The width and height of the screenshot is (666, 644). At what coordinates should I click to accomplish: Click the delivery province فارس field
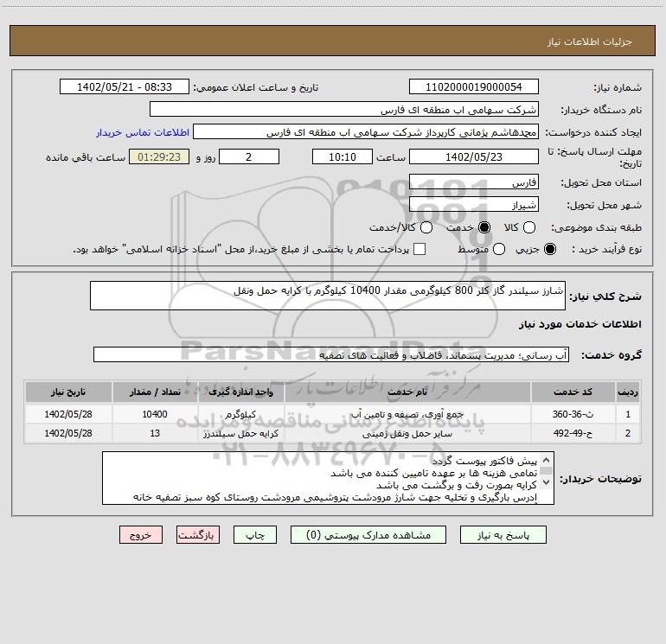[474, 182]
